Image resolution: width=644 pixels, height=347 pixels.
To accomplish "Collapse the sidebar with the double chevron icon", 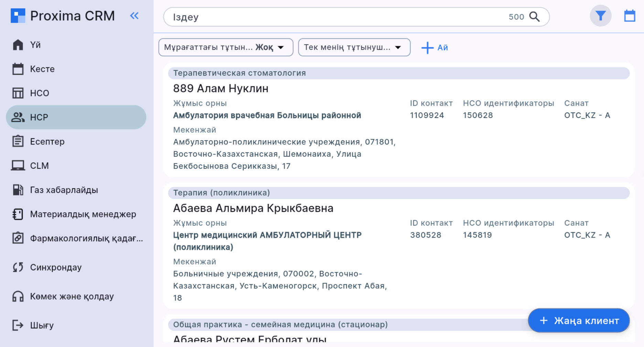I will pyautogui.click(x=134, y=16).
